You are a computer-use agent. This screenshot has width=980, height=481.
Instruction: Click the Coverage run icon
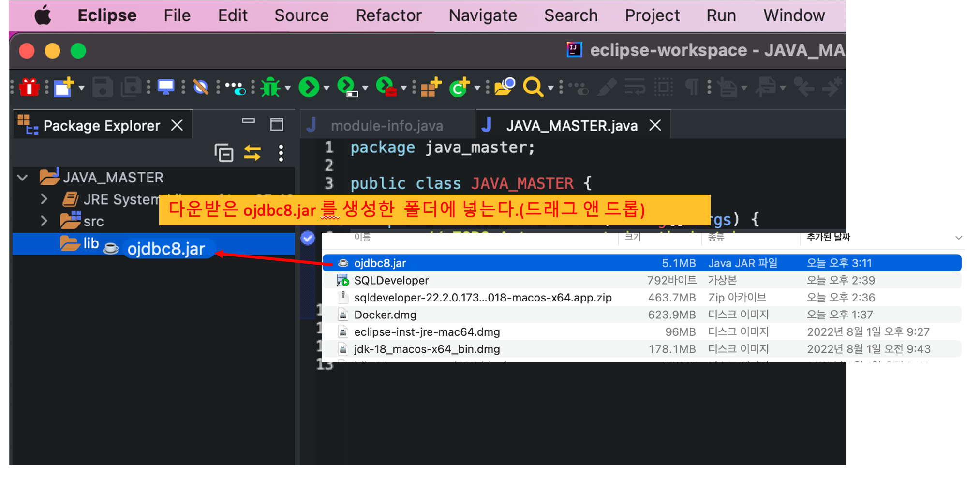(347, 88)
